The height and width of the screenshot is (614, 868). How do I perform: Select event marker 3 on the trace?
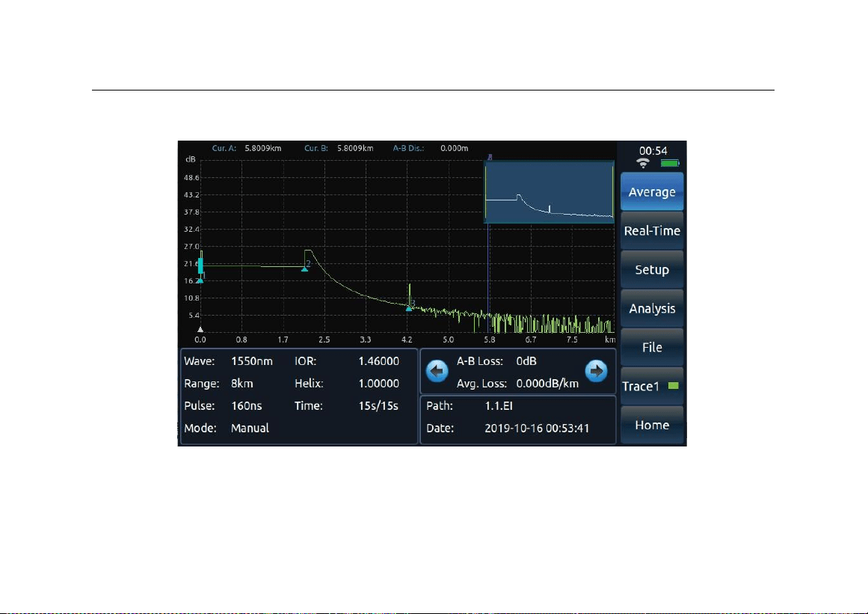click(409, 308)
